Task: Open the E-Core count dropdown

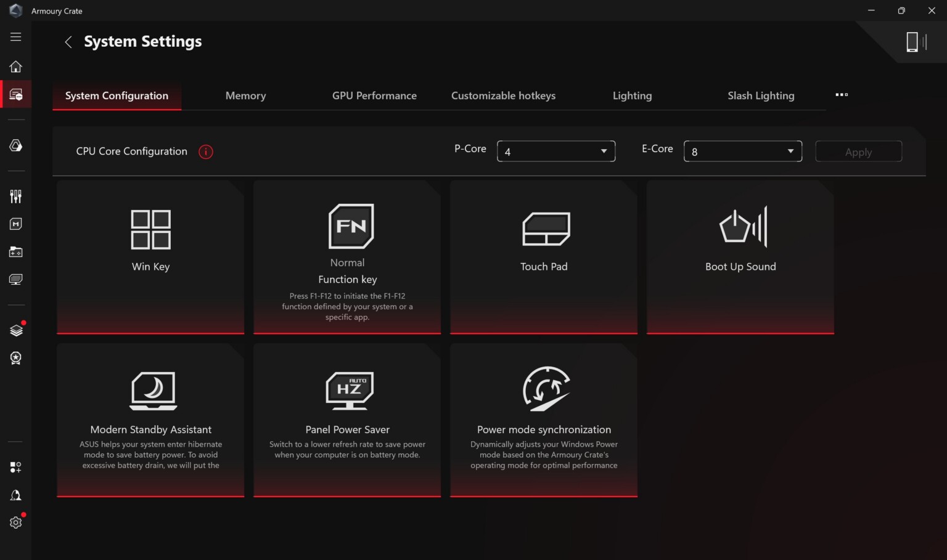Action: click(743, 152)
